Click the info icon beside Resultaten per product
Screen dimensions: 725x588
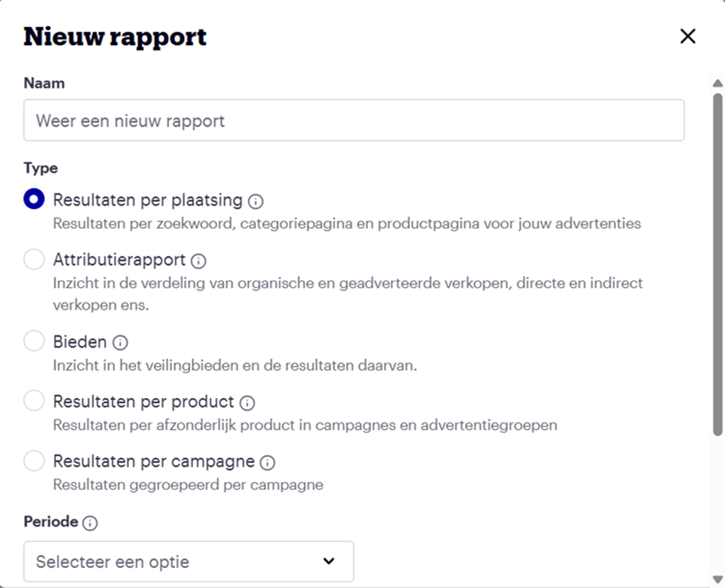(247, 402)
